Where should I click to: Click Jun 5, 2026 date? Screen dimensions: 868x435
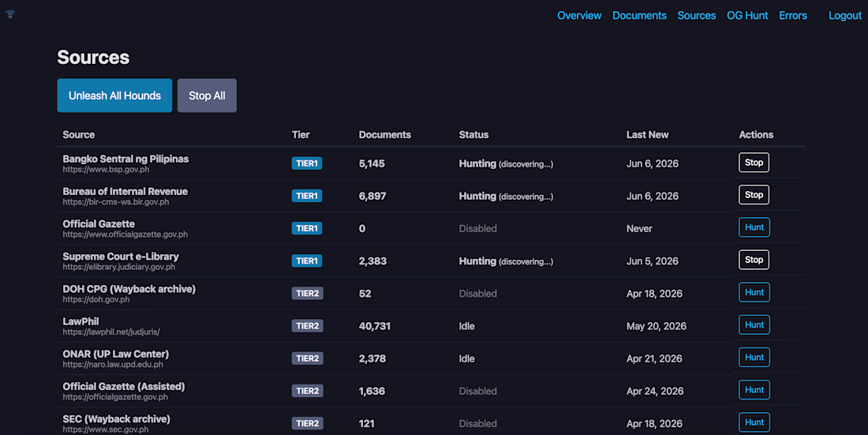tap(652, 261)
